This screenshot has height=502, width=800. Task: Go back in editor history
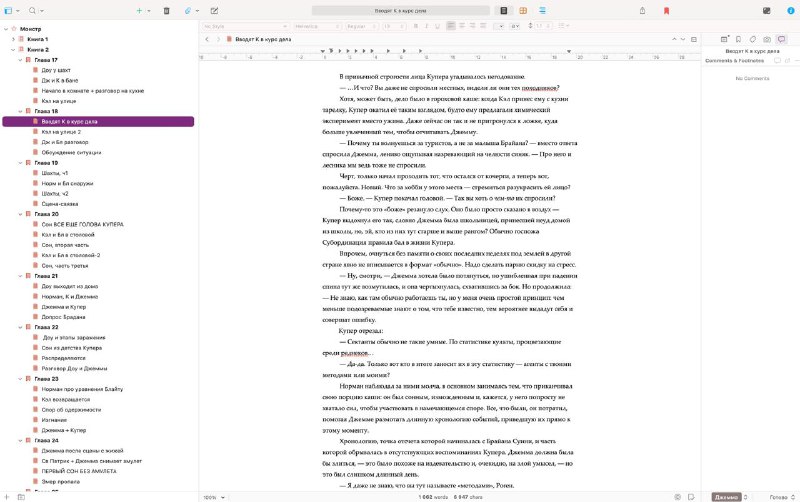tap(207, 39)
